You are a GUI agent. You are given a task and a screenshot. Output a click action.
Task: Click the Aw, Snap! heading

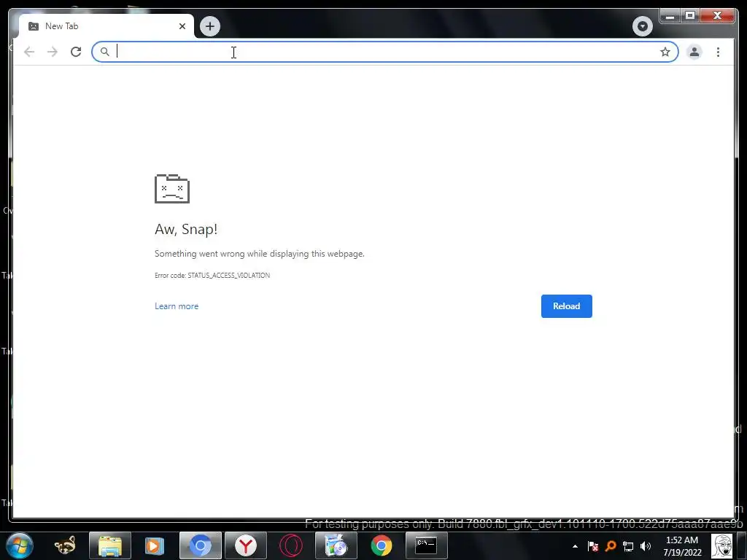[186, 229]
